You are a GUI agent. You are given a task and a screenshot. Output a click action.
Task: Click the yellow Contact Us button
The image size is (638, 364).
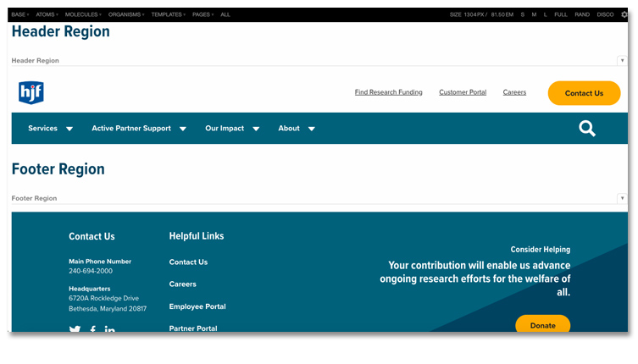[x=584, y=93]
